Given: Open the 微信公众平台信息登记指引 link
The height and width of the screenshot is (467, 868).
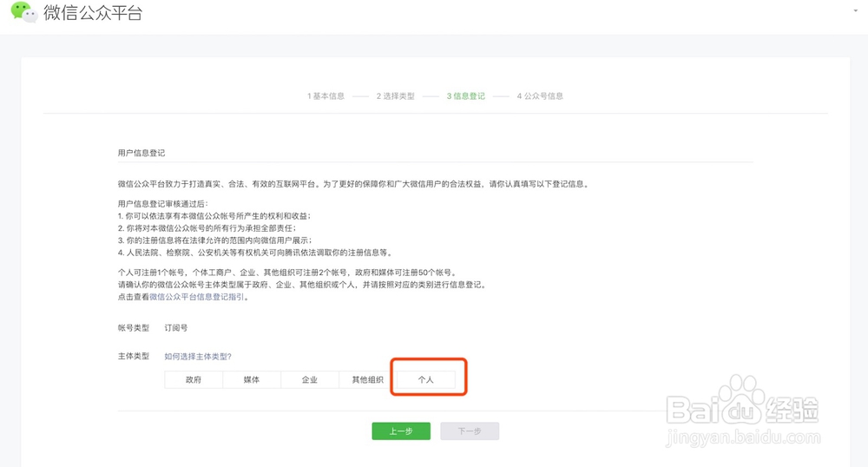Looking at the screenshot, I should [197, 297].
